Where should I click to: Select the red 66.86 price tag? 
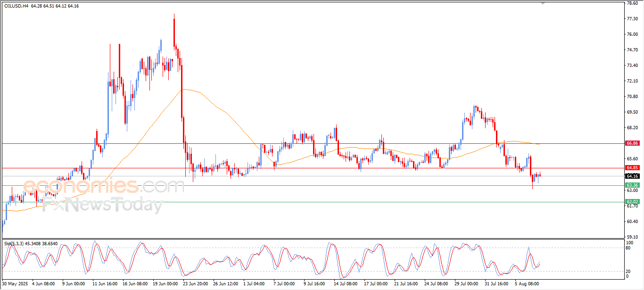632,143
